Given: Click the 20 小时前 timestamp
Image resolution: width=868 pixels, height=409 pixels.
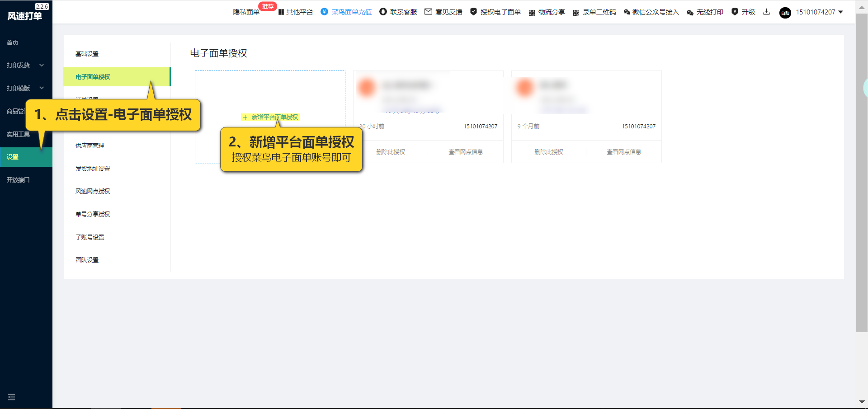Looking at the screenshot, I should pos(372,127).
